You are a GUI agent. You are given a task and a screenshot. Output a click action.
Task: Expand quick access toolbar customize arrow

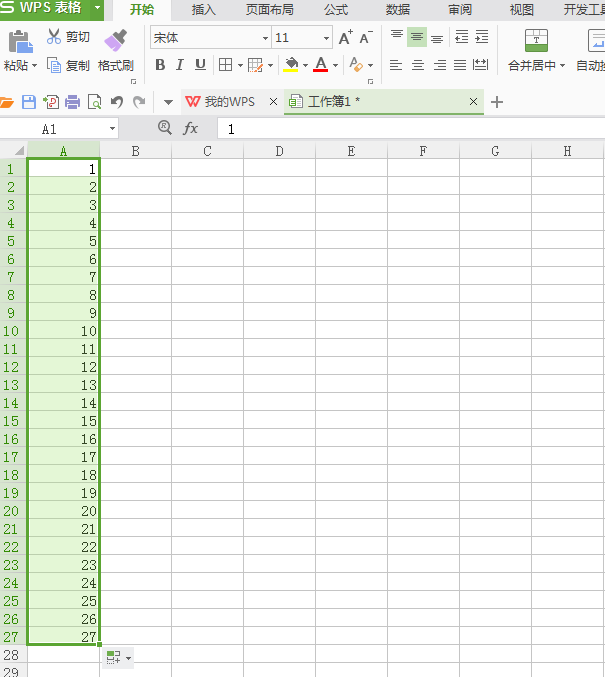coord(168,102)
